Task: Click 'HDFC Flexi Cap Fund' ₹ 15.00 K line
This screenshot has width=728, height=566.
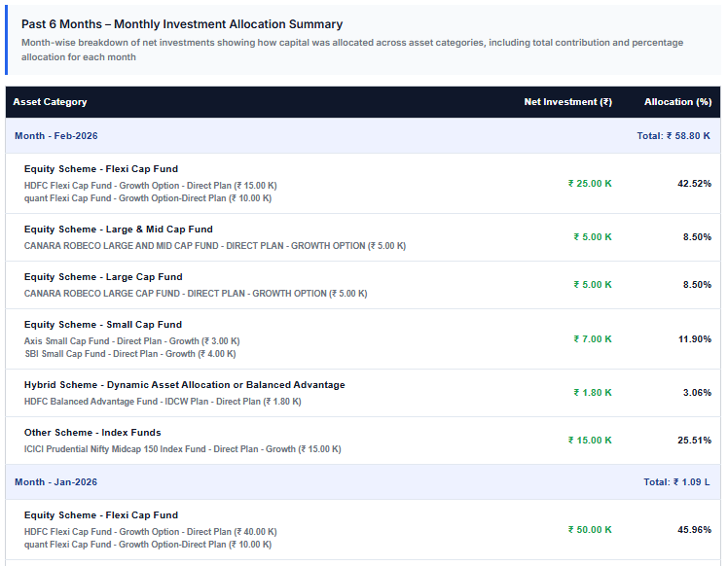Action: (x=151, y=186)
